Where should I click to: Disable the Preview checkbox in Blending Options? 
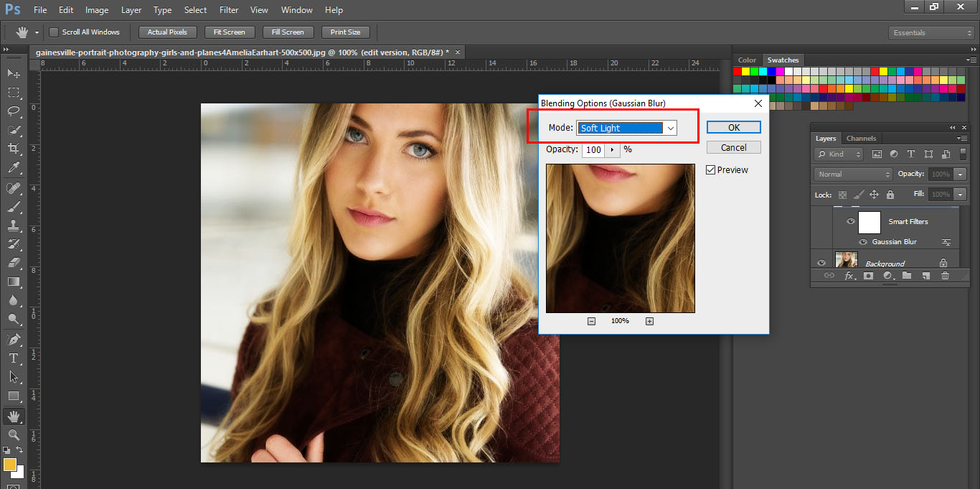pos(710,169)
